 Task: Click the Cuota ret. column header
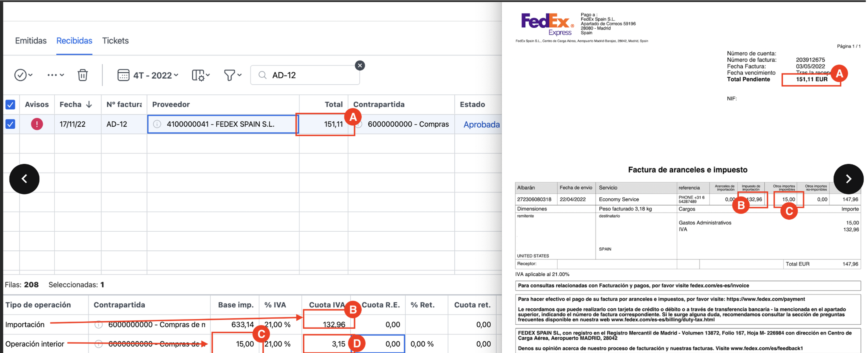pos(472,305)
